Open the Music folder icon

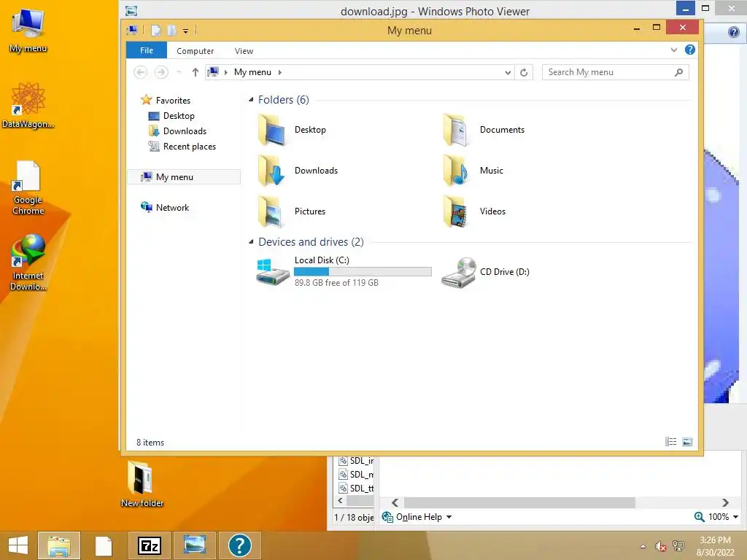457,171
